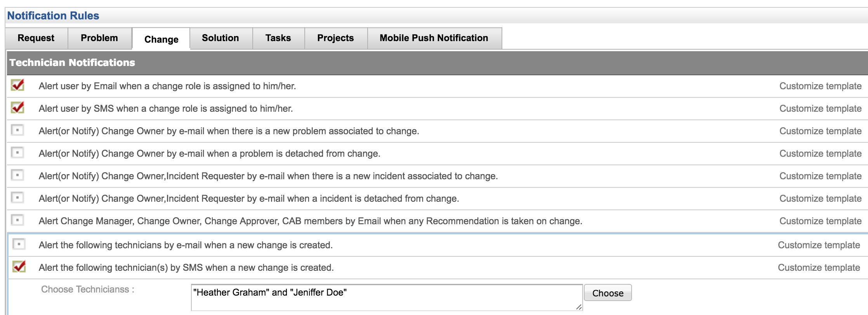This screenshot has height=315, width=868.
Task: Enable alert when problem is detached from change
Action: [17, 153]
